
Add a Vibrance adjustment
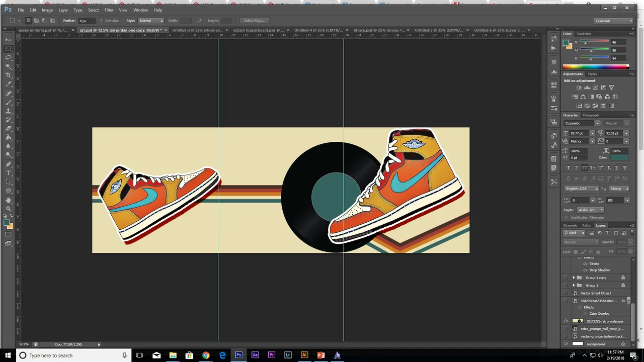point(611,88)
